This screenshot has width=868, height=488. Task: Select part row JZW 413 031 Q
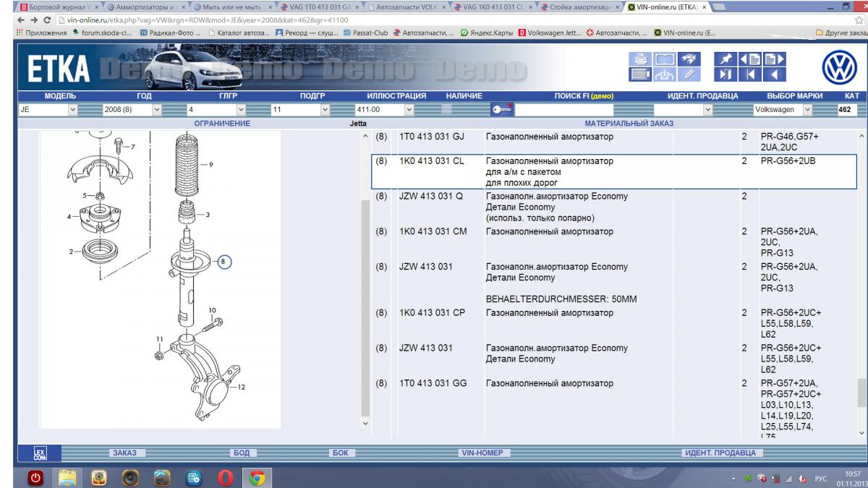615,207
